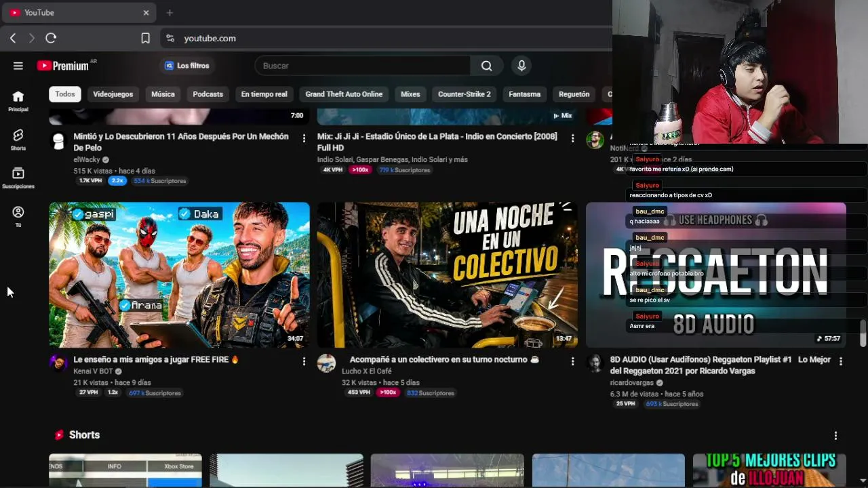Play the FREE FIRE video thumbnail
Viewport: 868px width, 488px height.
(179, 275)
